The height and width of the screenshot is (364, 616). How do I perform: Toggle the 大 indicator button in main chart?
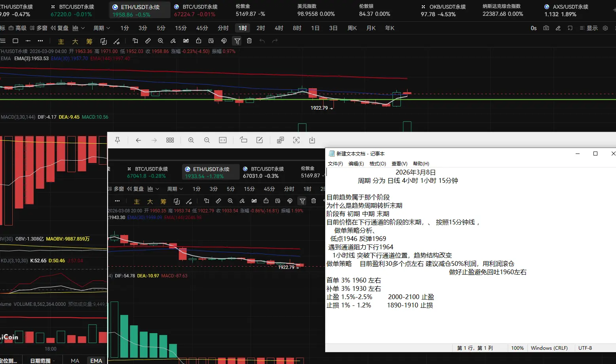pyautogui.click(x=75, y=42)
